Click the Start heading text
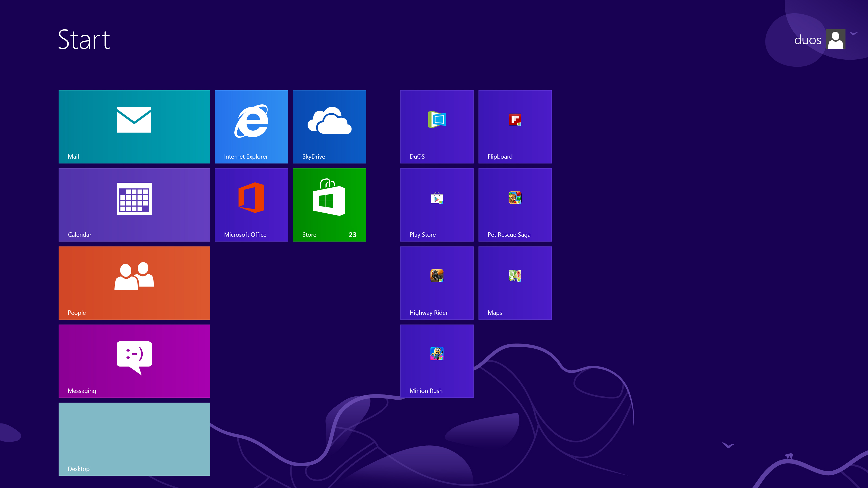 click(84, 39)
